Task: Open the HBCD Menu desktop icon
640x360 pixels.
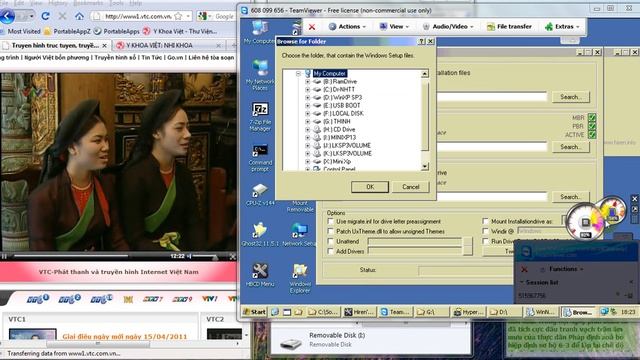Action: tap(260, 275)
